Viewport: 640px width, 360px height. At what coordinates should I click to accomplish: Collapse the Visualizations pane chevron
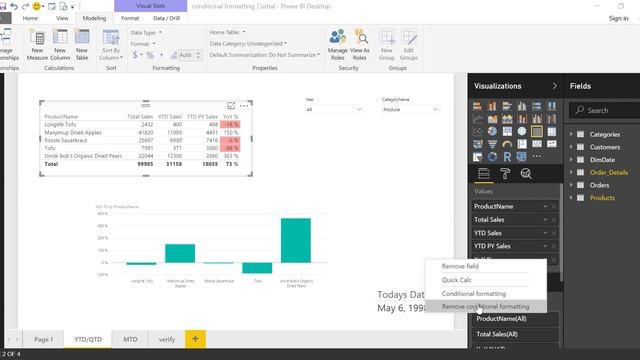pyautogui.click(x=554, y=86)
